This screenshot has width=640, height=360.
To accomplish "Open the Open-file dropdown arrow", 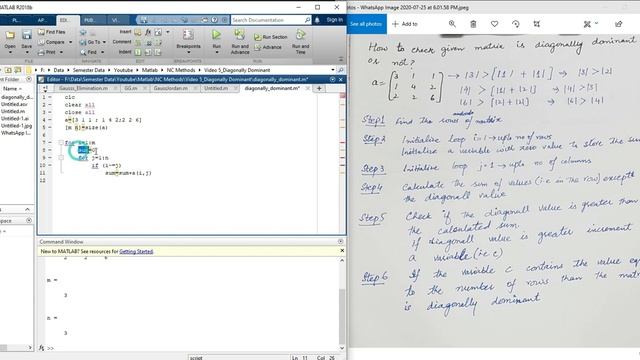I will coord(10,52).
